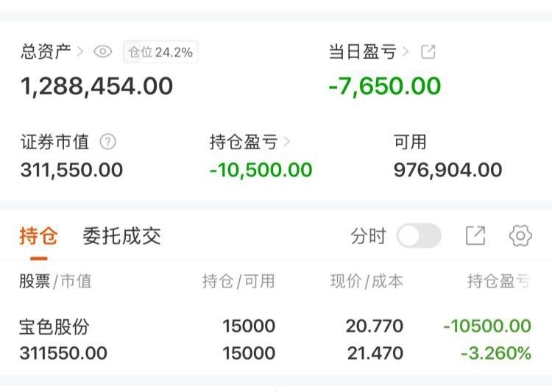Tap the daily loss figure -7,650.00
Image resolution: width=552 pixels, height=392 pixels.
point(384,86)
